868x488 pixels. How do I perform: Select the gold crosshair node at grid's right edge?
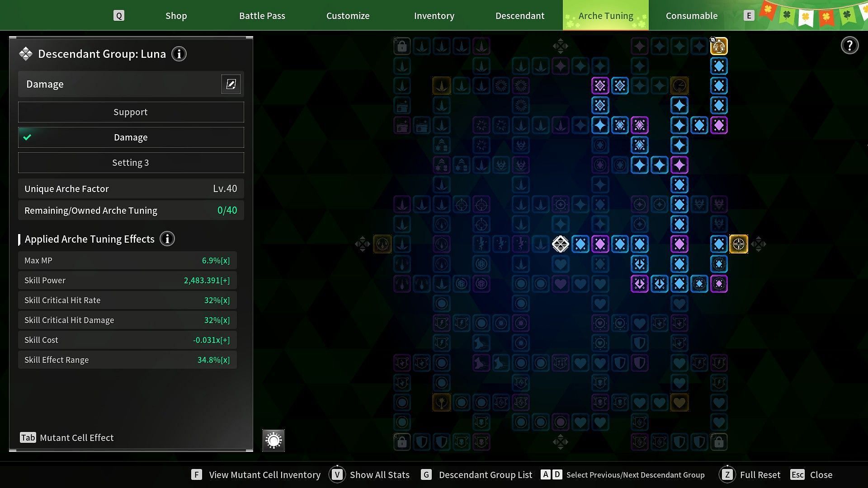[x=739, y=244]
